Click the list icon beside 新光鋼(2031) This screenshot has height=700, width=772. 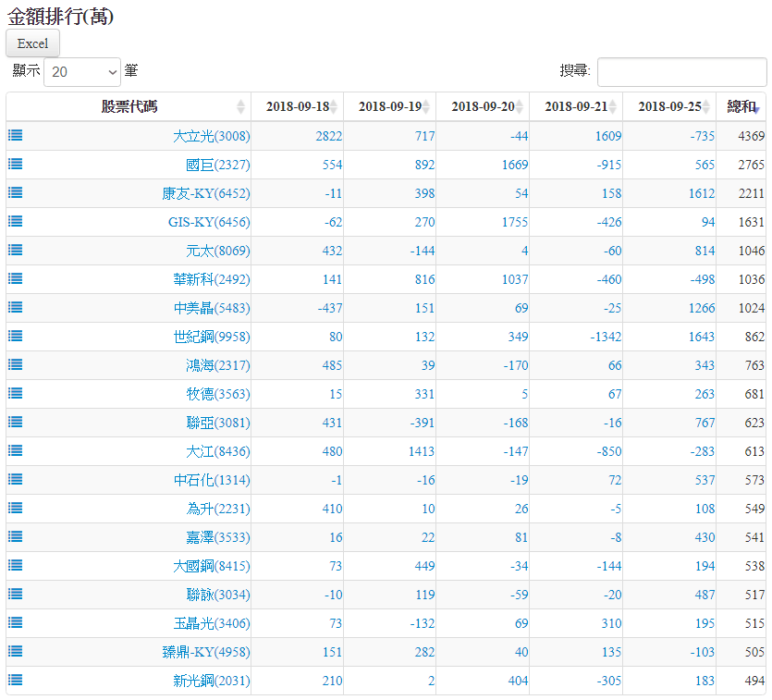16,680
